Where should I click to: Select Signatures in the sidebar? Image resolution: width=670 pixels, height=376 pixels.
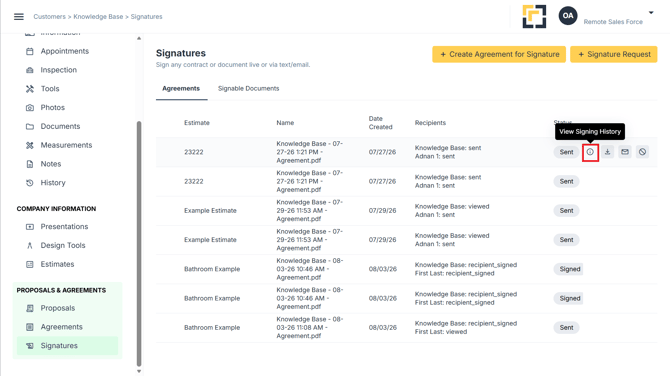(x=68, y=346)
